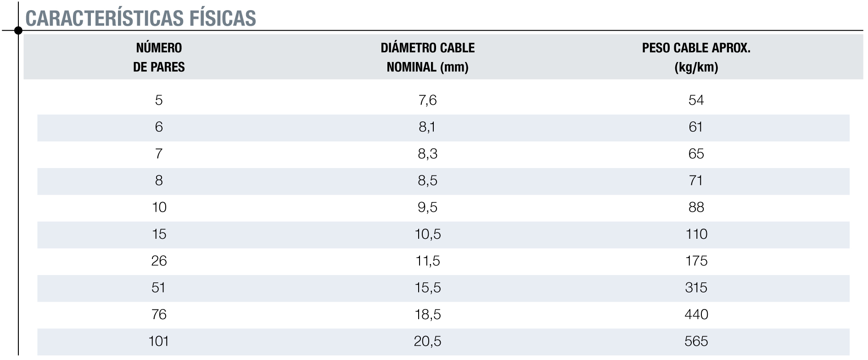Select the 8,1 diameter cell
The width and height of the screenshot is (868, 360).
pyautogui.click(x=427, y=127)
